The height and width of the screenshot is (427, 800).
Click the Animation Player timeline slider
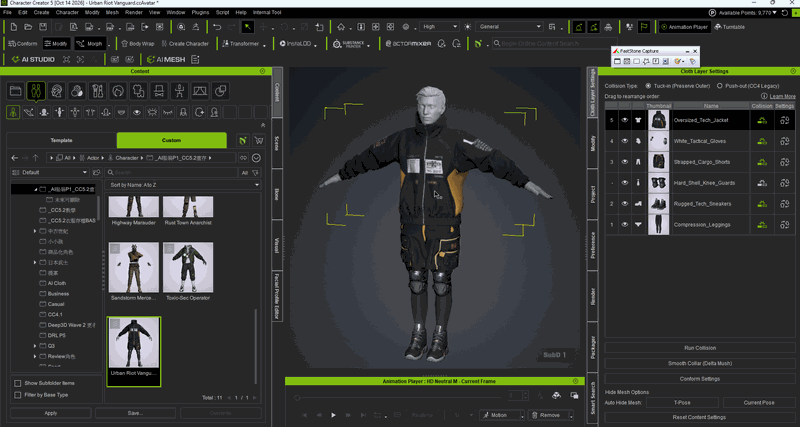tap(397, 397)
